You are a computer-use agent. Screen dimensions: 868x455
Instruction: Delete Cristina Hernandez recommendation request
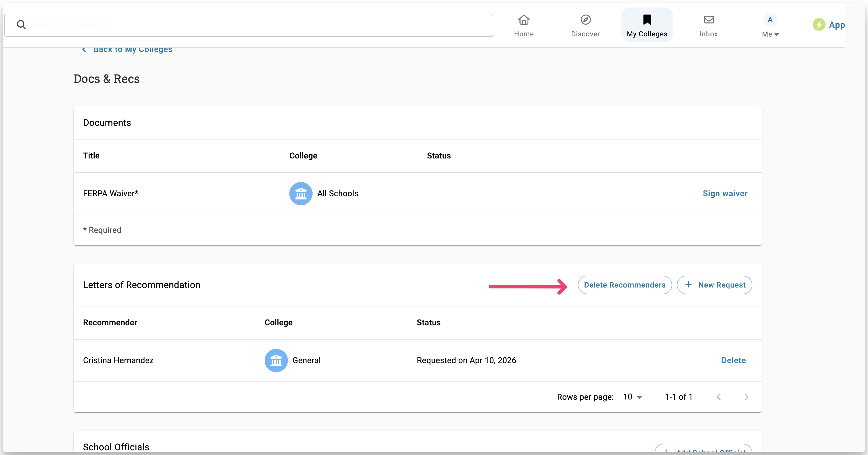click(733, 360)
